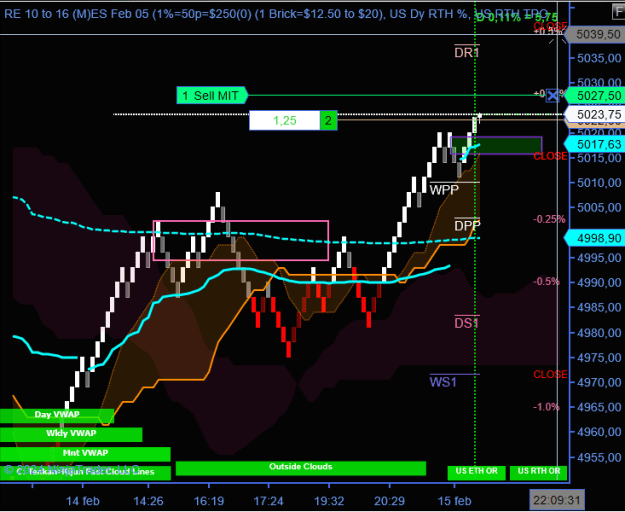
Task: Click the 4965,00 price axis label
Action: [x=599, y=407]
